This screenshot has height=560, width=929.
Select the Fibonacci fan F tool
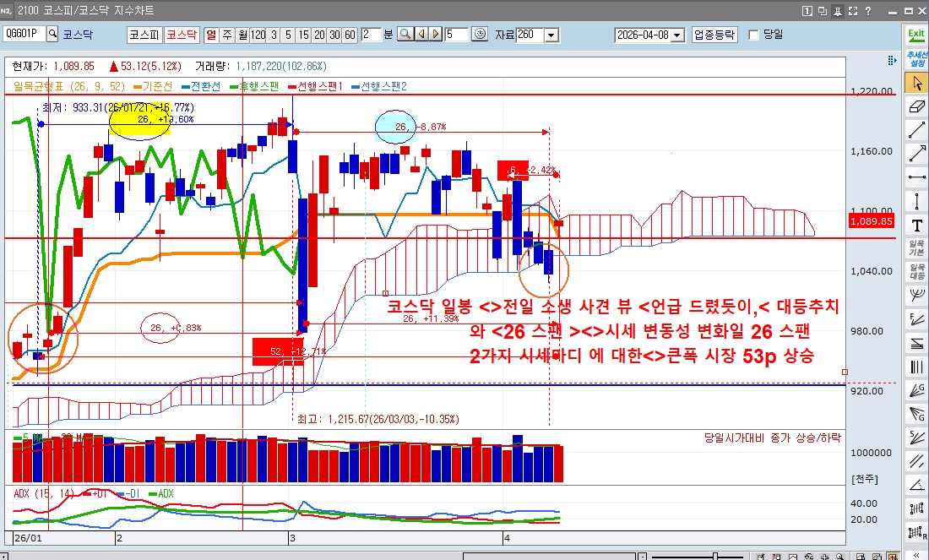(916, 319)
